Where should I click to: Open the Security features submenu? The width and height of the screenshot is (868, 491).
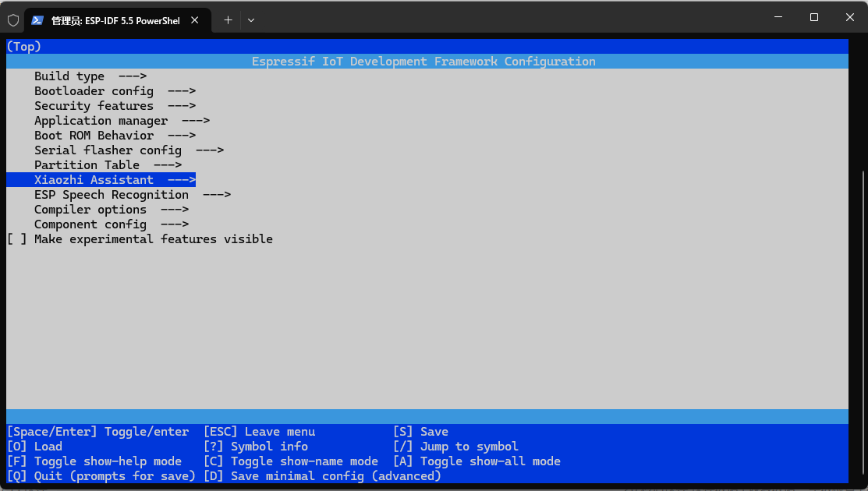[115, 106]
